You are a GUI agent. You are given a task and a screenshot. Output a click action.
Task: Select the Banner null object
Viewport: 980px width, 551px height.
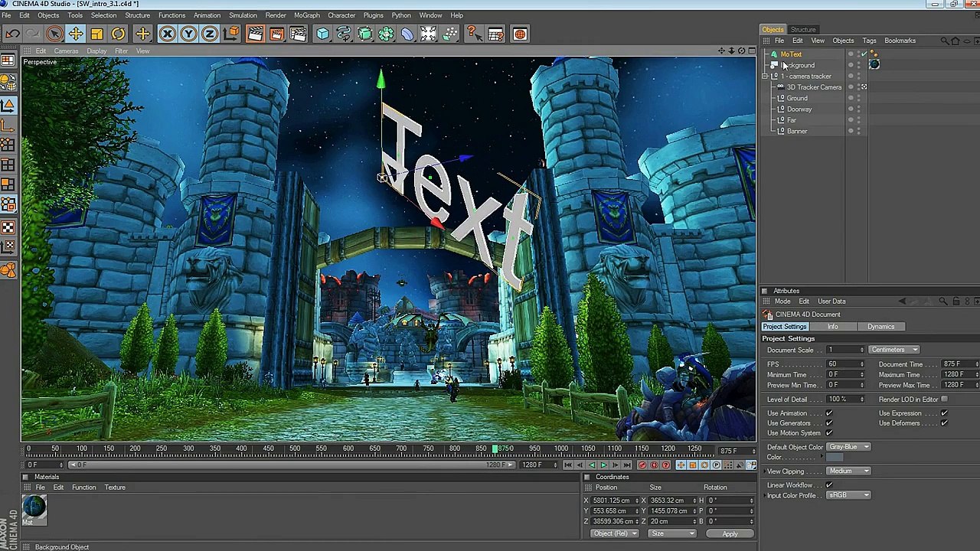(x=797, y=132)
